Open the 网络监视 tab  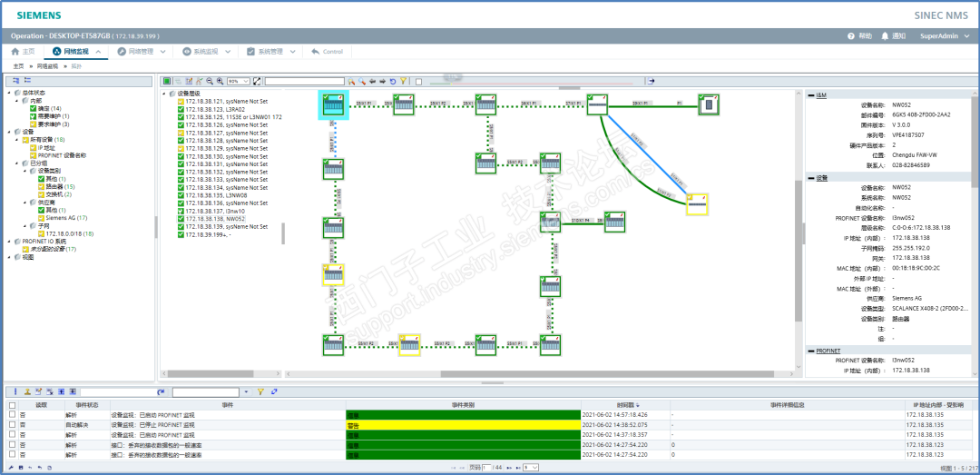(x=76, y=52)
